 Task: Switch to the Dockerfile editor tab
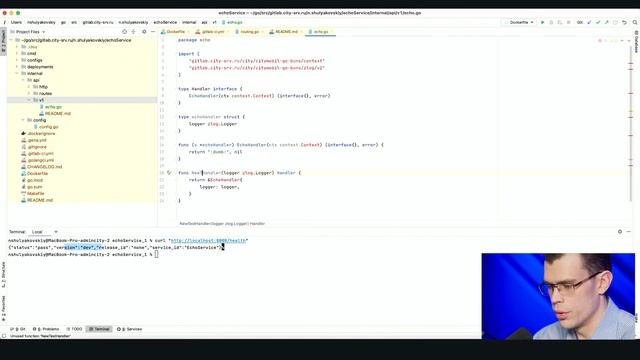coord(175,32)
